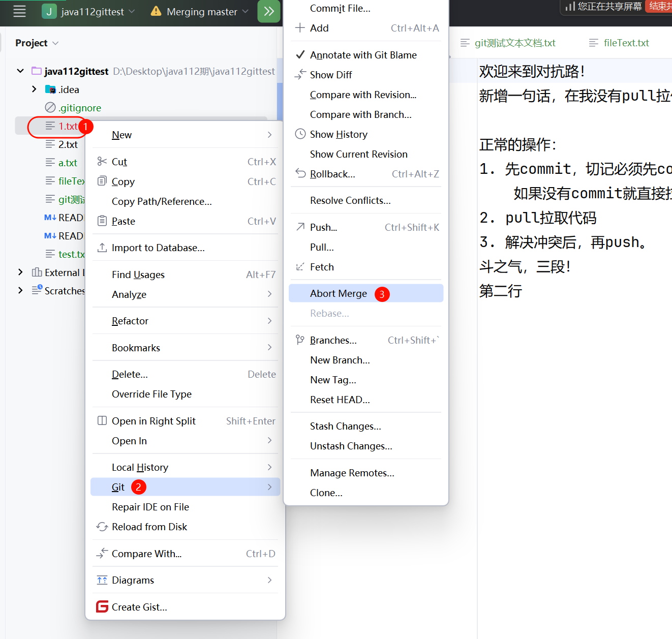
Task: Collapse the java112gittest project root
Action: tap(20, 71)
